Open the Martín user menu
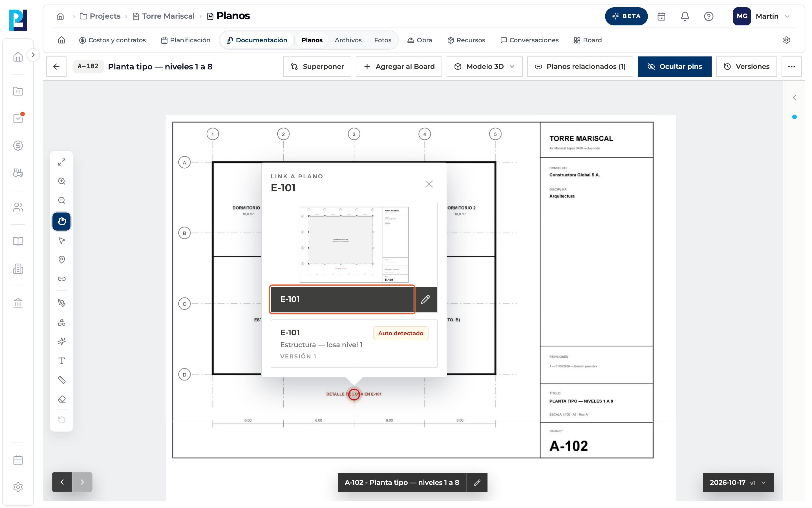Image resolution: width=812 pixels, height=508 pixels. tap(762, 16)
